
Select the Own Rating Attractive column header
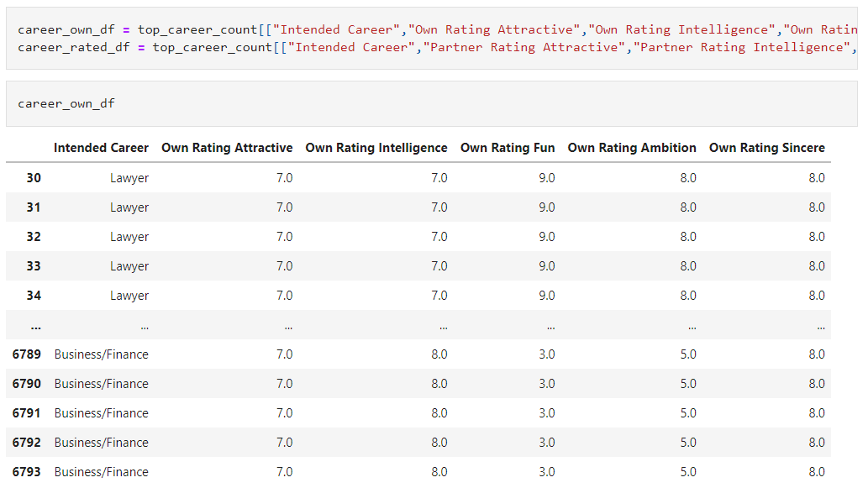point(226,148)
